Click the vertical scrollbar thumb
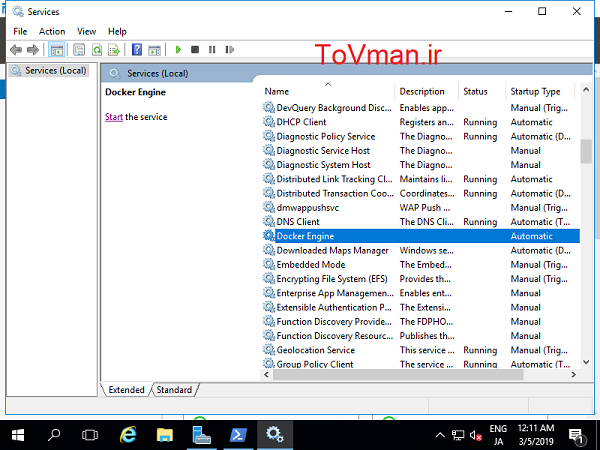 click(586, 152)
